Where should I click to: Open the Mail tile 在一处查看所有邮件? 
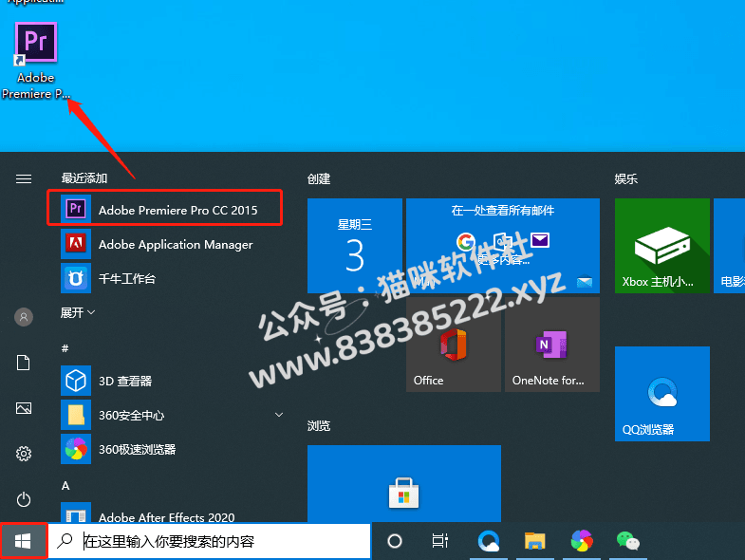point(503,246)
